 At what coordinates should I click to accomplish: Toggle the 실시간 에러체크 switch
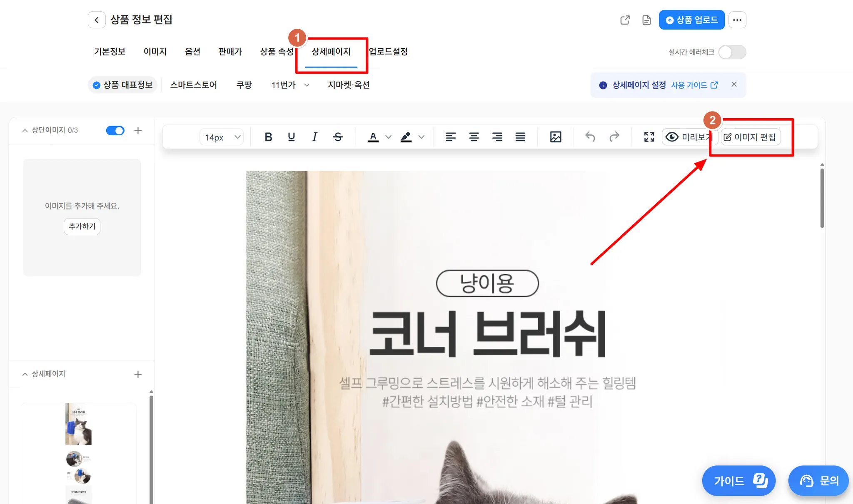coord(732,52)
